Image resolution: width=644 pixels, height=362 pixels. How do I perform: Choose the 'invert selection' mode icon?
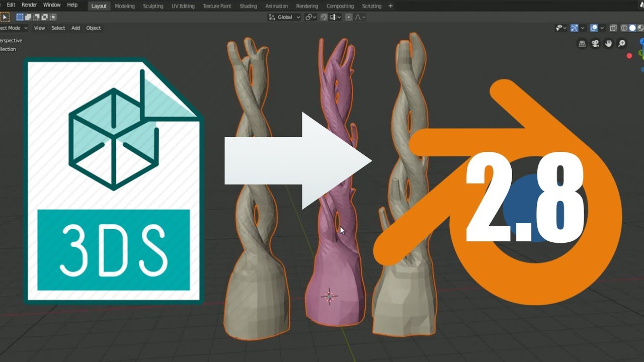point(45,17)
